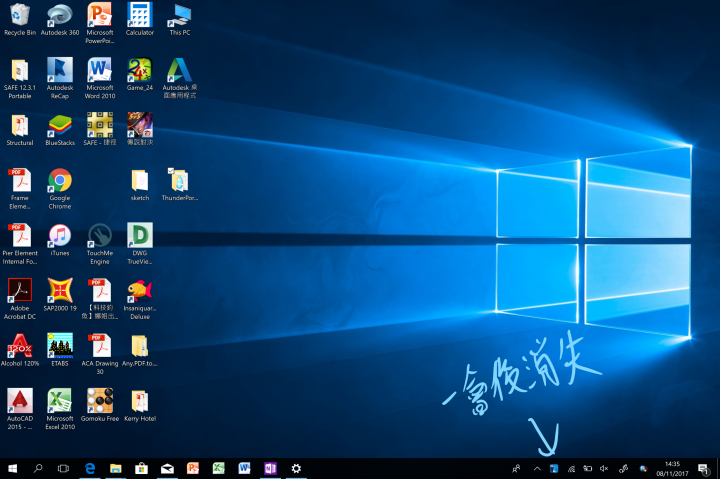
Task: Open the Store from the taskbar
Action: pyautogui.click(x=141, y=468)
